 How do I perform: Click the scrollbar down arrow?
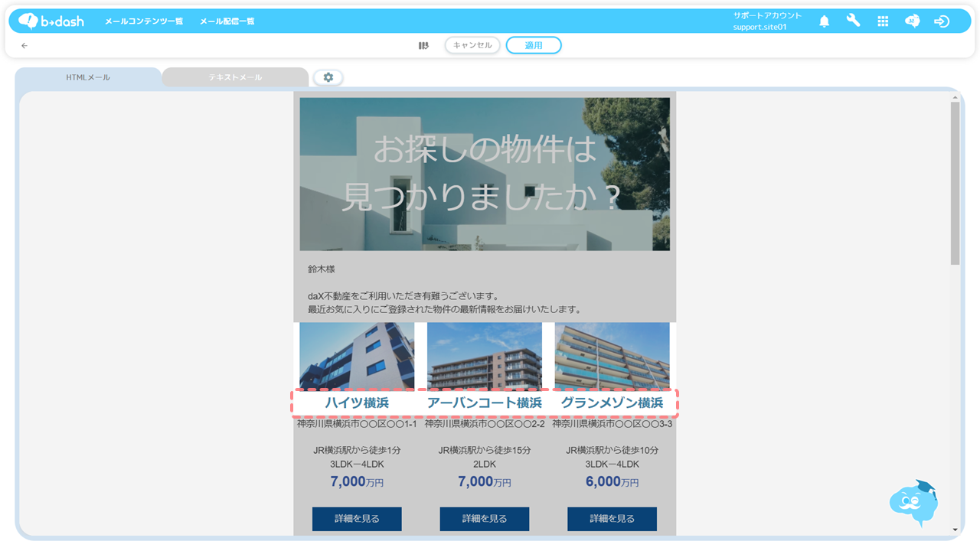(x=955, y=530)
